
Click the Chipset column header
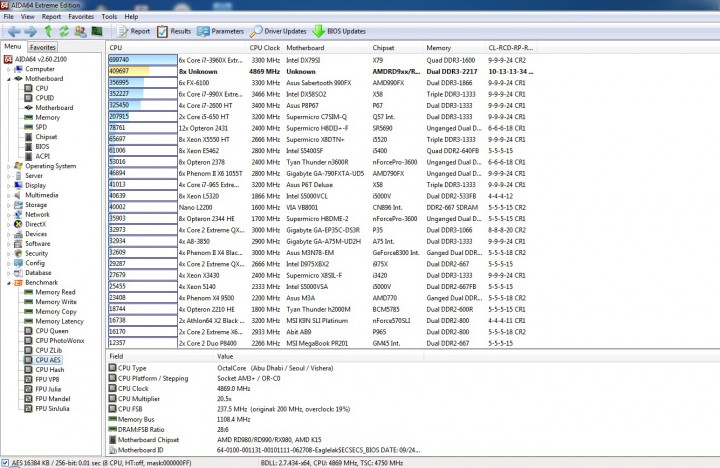[396, 48]
